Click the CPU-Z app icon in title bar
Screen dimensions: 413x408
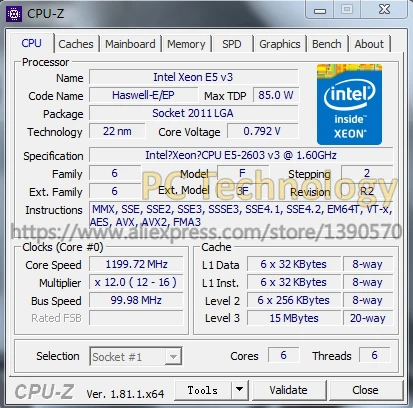pyautogui.click(x=14, y=13)
